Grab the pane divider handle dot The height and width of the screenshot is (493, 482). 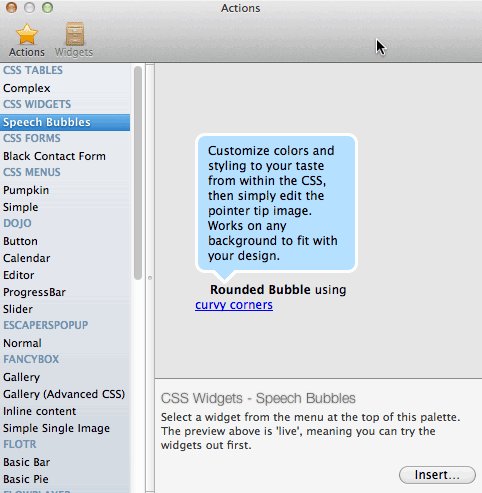click(x=150, y=278)
